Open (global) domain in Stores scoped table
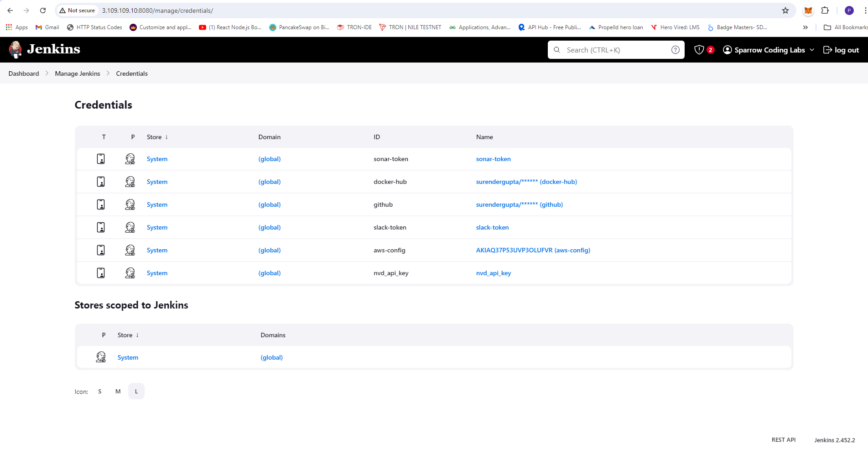 pos(271,357)
